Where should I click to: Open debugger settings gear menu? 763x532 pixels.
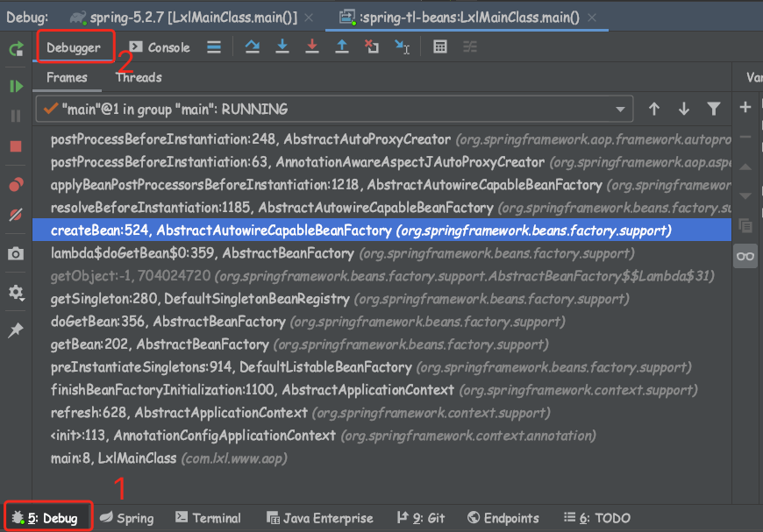pyautogui.click(x=16, y=292)
